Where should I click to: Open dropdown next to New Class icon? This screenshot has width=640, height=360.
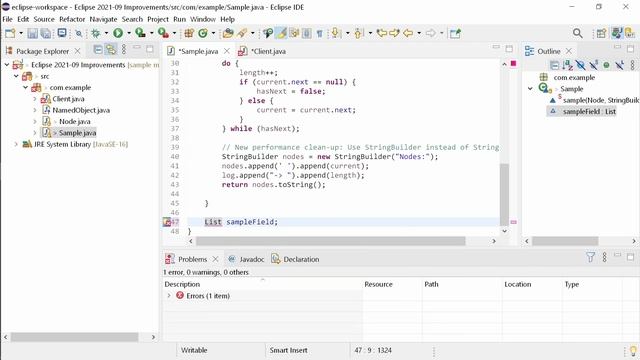click(x=213, y=33)
